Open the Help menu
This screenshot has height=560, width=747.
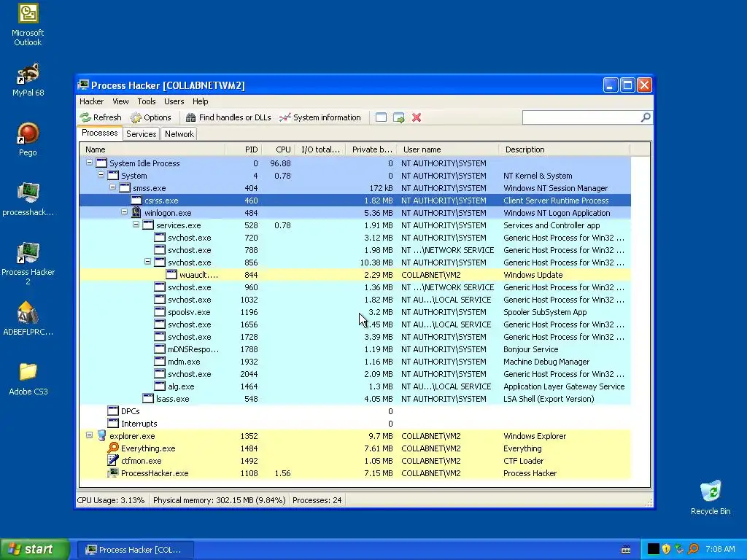(200, 101)
